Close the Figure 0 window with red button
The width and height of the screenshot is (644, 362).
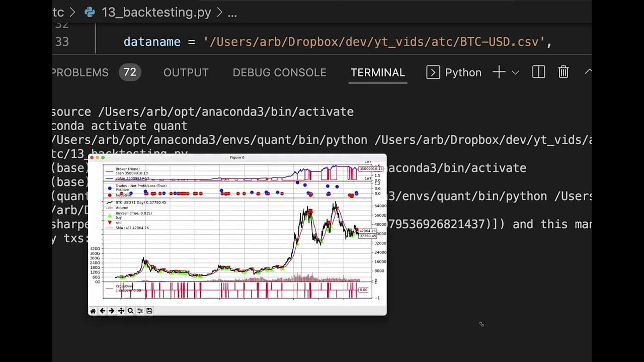pos(92,157)
